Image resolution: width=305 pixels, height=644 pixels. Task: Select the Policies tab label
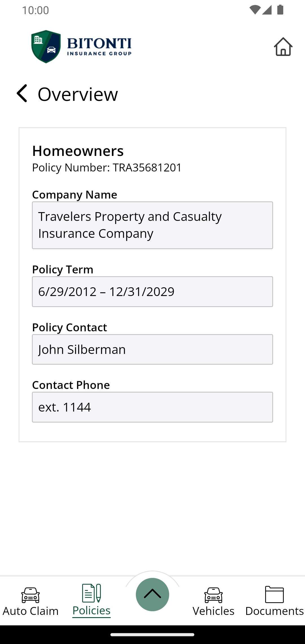(x=91, y=611)
